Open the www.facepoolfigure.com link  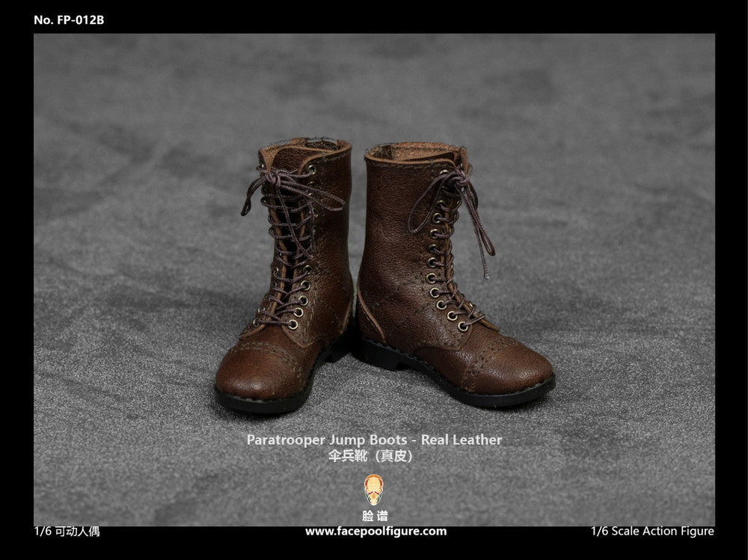tap(375, 532)
